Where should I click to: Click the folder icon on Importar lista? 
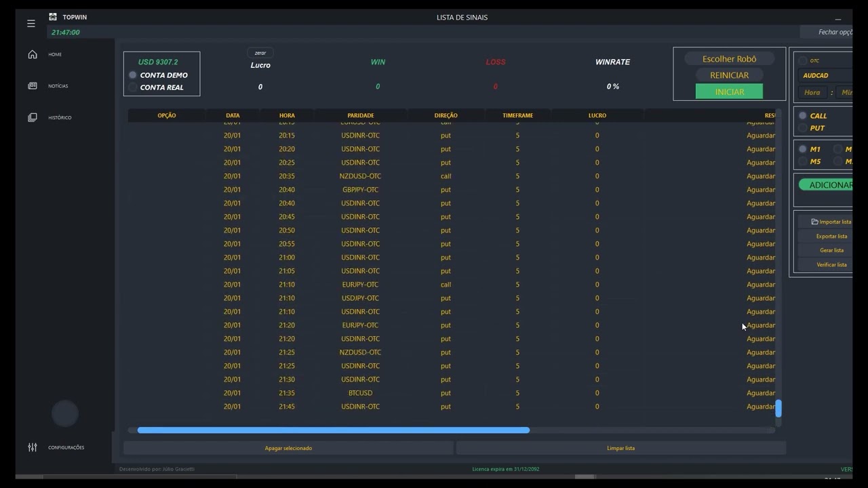point(814,222)
